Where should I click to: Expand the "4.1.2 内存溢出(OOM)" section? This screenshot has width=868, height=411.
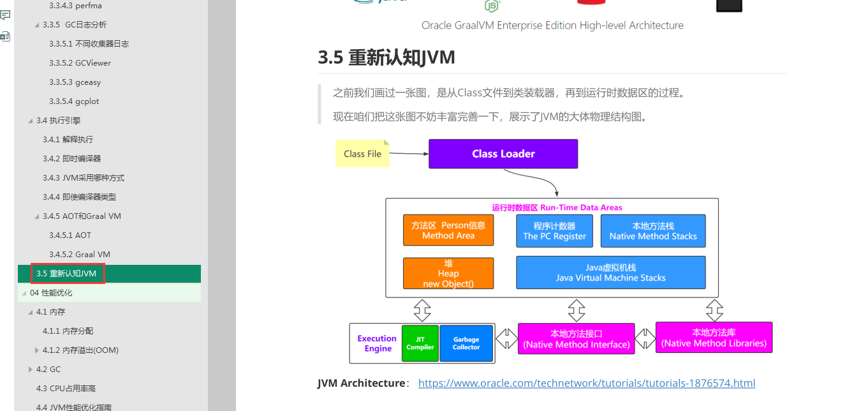click(37, 350)
